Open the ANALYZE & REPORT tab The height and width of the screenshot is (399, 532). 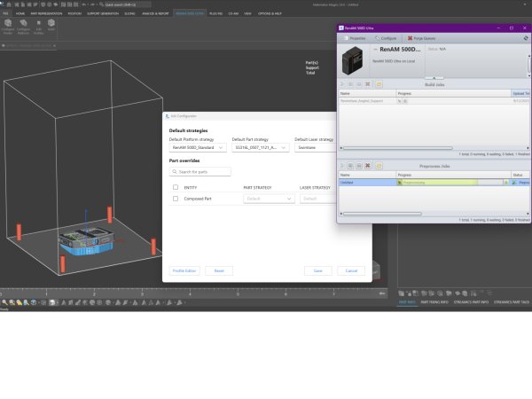[156, 14]
